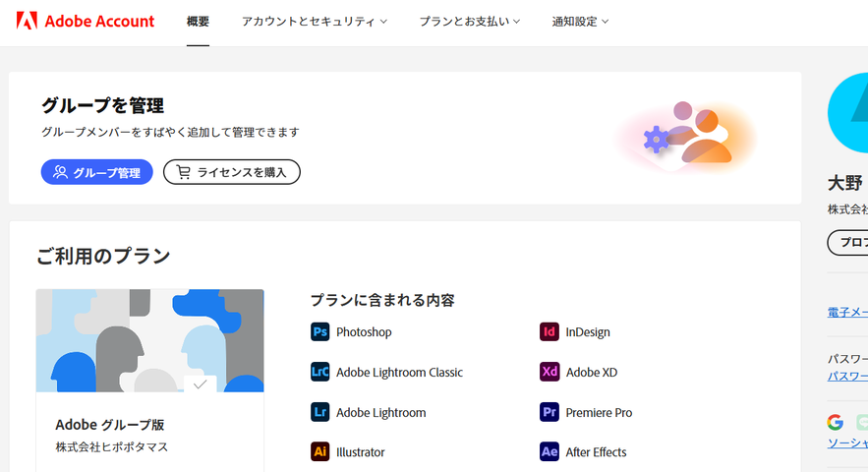The height and width of the screenshot is (472, 868).
Task: Open the Adobe グループ版 plan thumbnail
Action: (x=150, y=340)
